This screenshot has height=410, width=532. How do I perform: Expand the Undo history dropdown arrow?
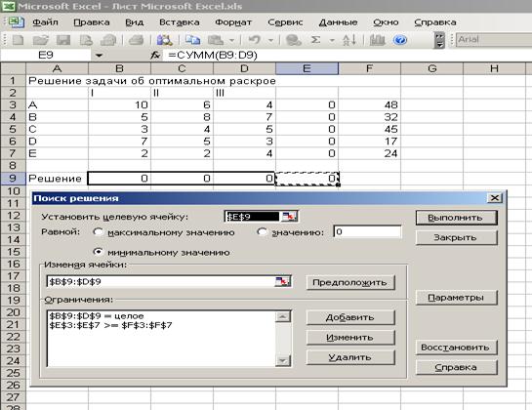click(270, 40)
